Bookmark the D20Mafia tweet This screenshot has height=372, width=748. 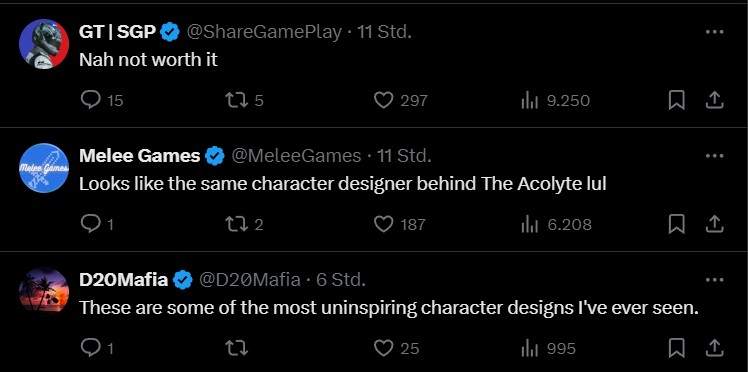click(676, 348)
